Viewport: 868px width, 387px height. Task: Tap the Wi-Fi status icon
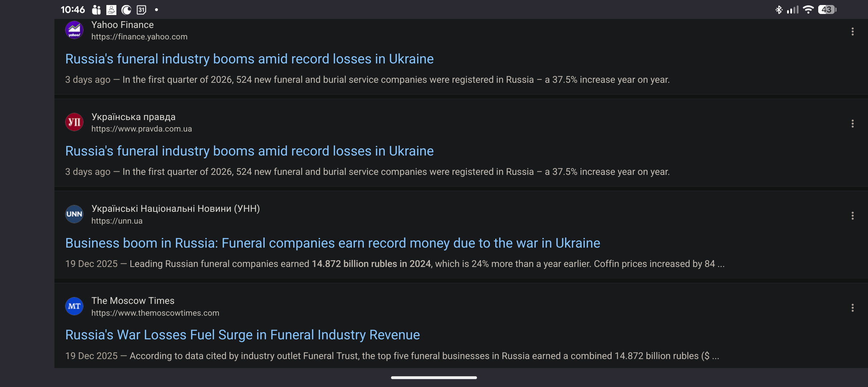click(x=808, y=10)
